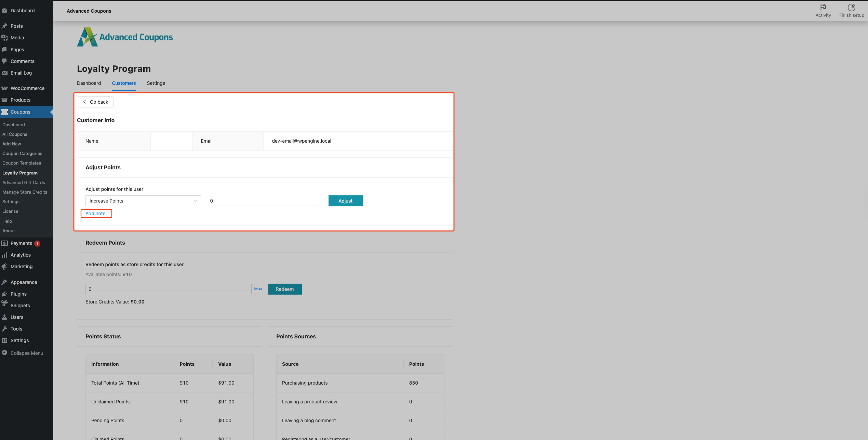Click the Go back button
This screenshot has height=440, width=868.
point(95,102)
